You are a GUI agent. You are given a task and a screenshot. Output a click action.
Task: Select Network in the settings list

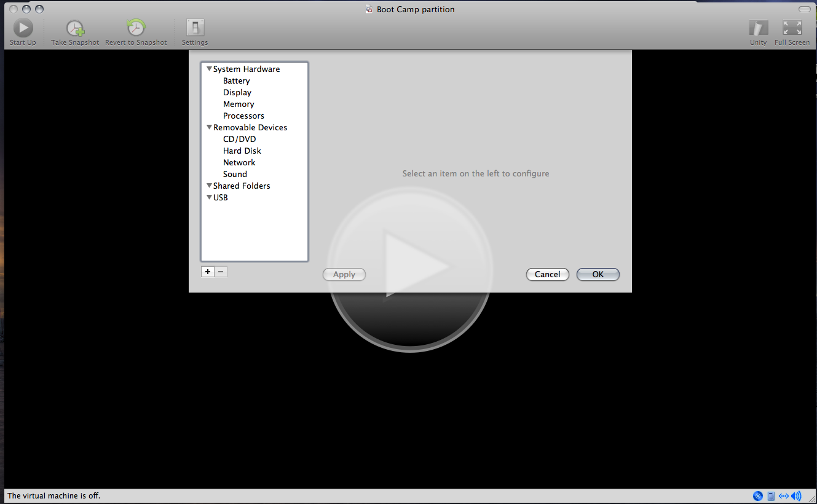point(239,163)
